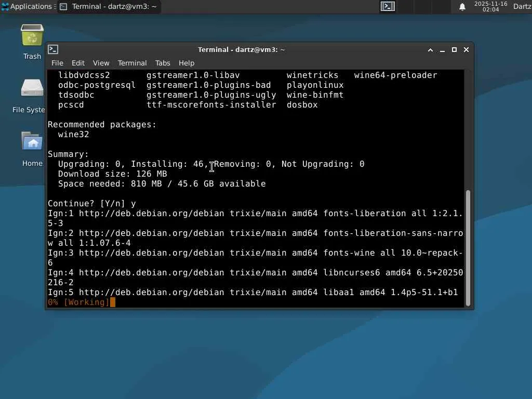Click the 'odbc-postgresql' package name
This screenshot has width=532, height=399.
coord(97,85)
